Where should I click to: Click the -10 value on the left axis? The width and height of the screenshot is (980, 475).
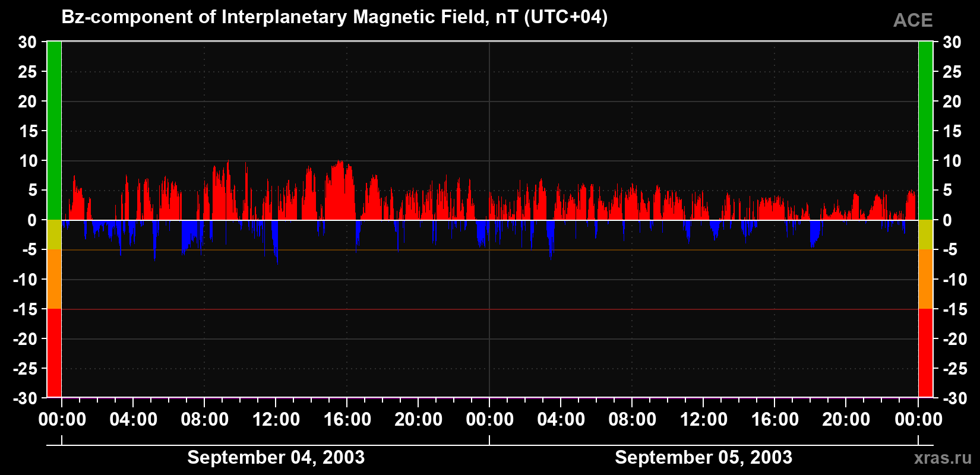click(x=25, y=280)
